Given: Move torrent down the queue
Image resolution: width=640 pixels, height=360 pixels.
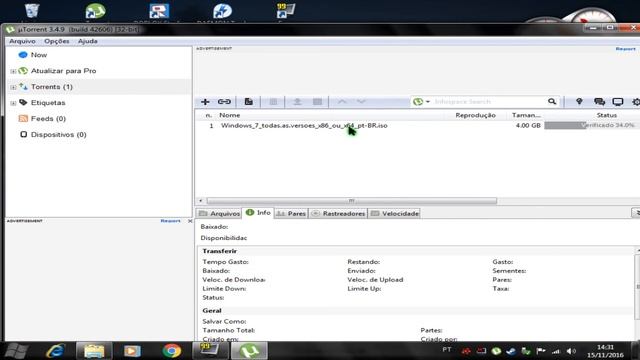Looking at the screenshot, I should coord(361,102).
